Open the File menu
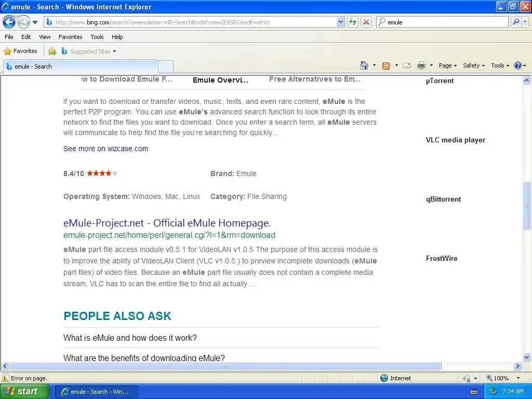 pos(9,37)
